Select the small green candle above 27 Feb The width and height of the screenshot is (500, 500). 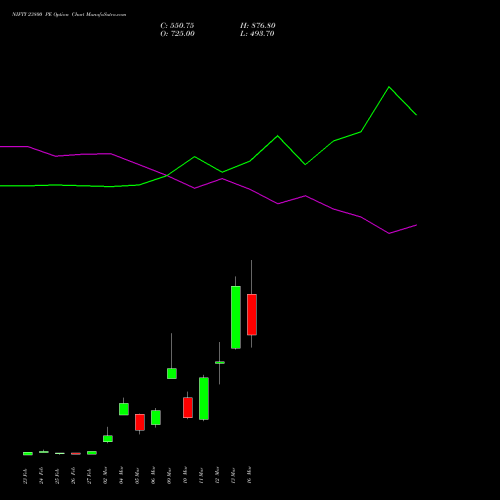coord(92,453)
